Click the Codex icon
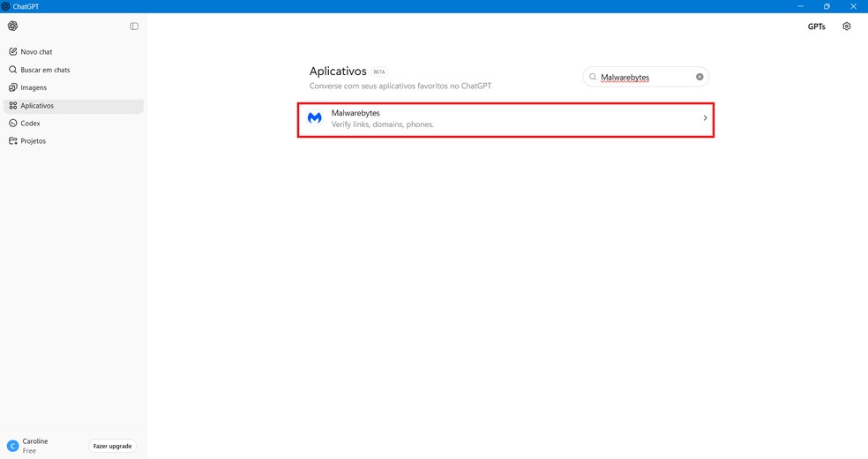868x459 pixels. (x=12, y=123)
